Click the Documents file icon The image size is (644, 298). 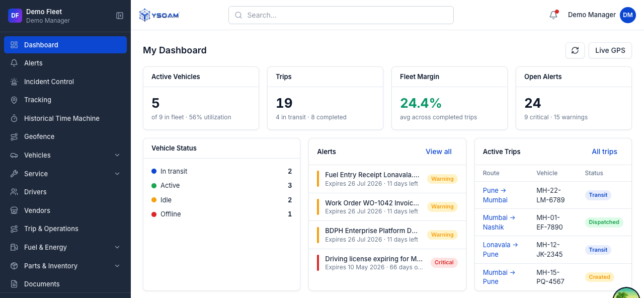14,284
